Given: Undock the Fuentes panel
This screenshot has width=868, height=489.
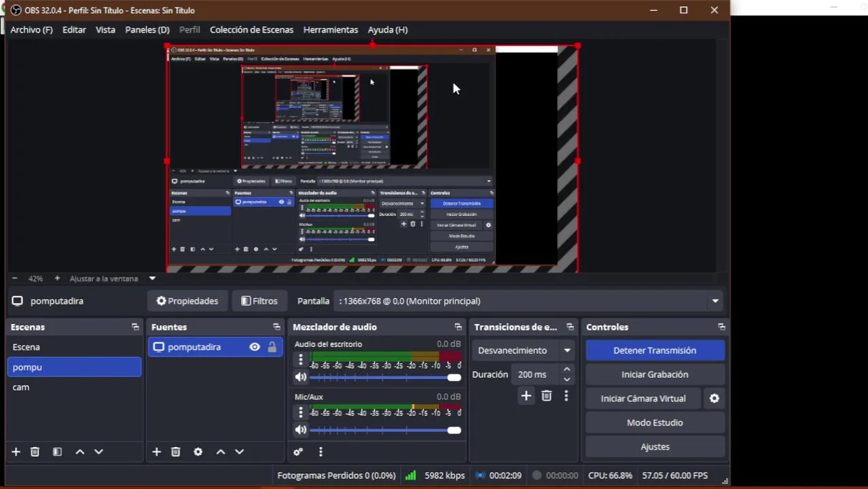Looking at the screenshot, I should [x=276, y=327].
